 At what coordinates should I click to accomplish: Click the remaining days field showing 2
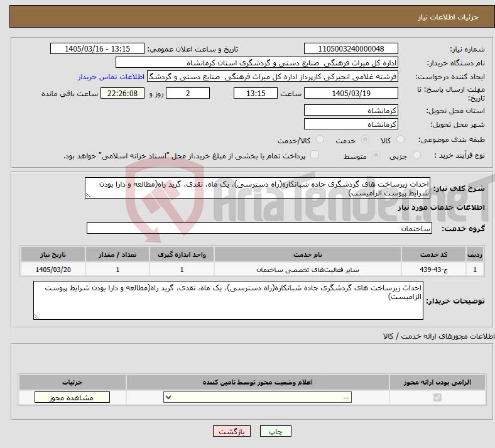pyautogui.click(x=188, y=93)
